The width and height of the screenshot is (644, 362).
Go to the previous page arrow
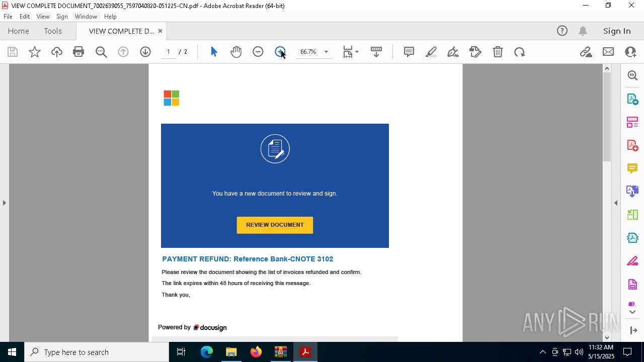pyautogui.click(x=123, y=52)
